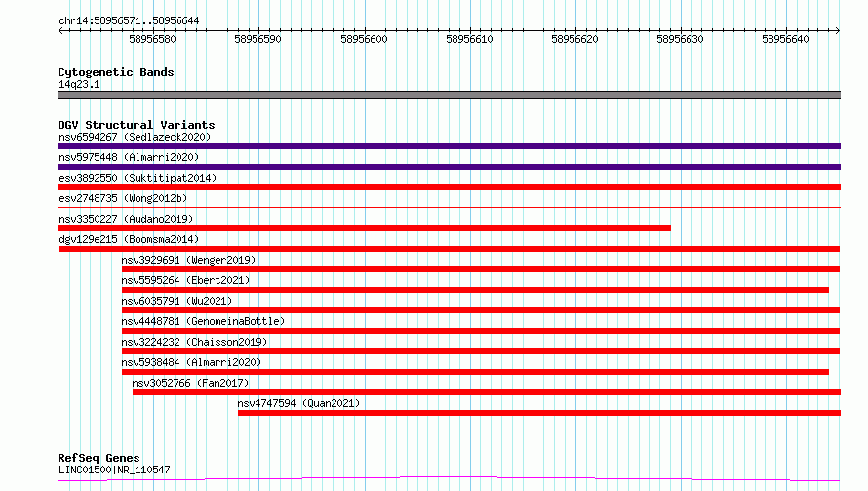Select the RefSeq Genes track title
The image size is (868, 491).
click(99, 459)
